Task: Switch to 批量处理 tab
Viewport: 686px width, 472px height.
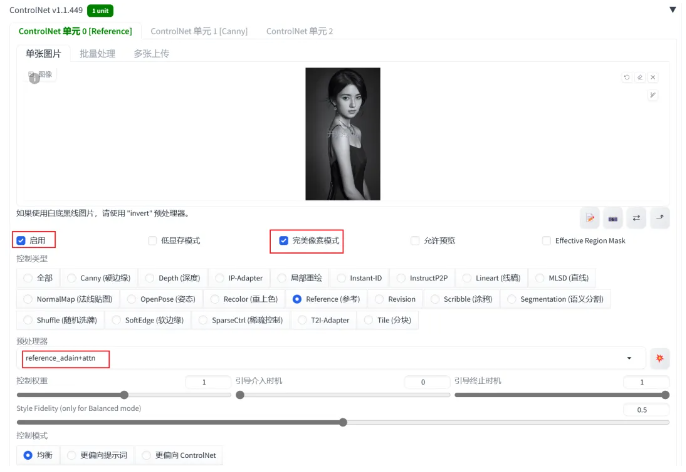Action: (98, 54)
